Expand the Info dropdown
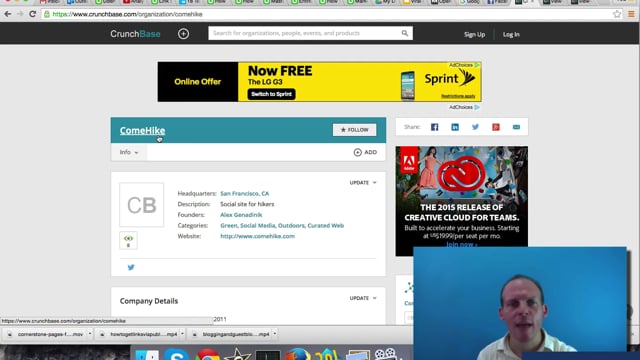Viewport: 640px width, 360px height. point(129,152)
